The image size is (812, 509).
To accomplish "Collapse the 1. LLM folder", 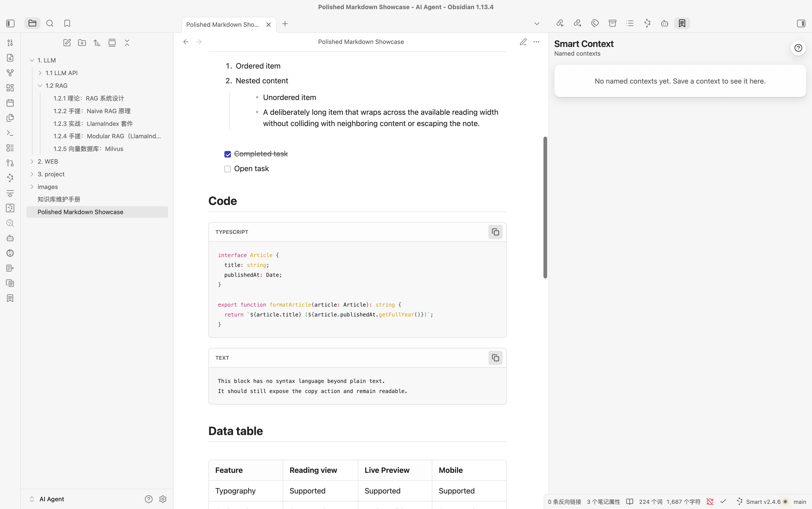I will click(32, 61).
